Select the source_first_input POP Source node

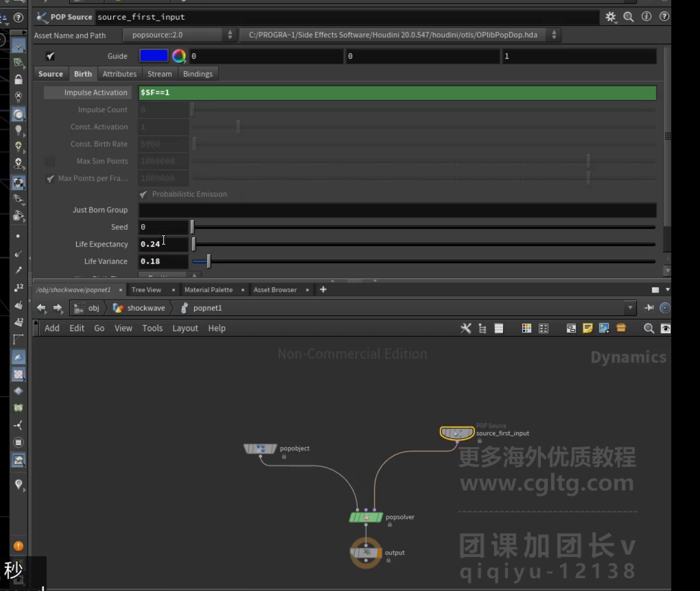(x=457, y=433)
